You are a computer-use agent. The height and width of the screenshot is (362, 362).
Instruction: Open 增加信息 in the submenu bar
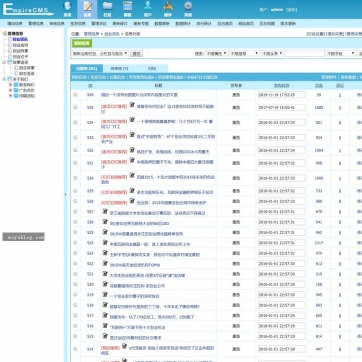click(15, 24)
